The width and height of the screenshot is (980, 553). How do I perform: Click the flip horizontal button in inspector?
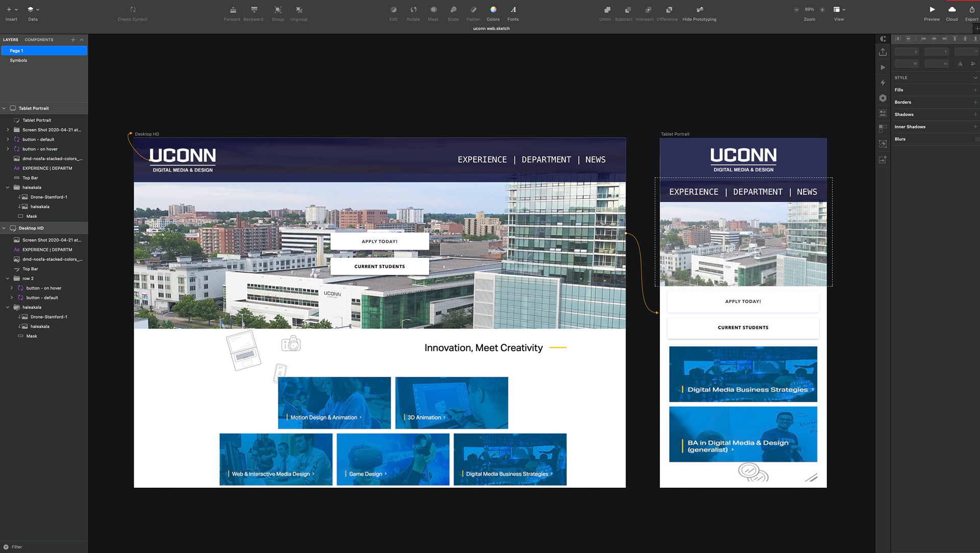tap(960, 64)
